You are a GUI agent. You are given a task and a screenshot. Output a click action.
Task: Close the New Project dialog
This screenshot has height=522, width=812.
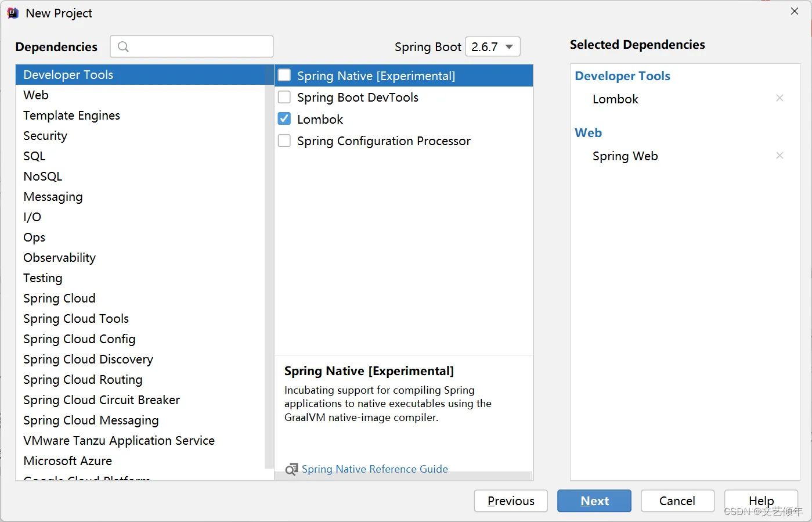click(795, 12)
